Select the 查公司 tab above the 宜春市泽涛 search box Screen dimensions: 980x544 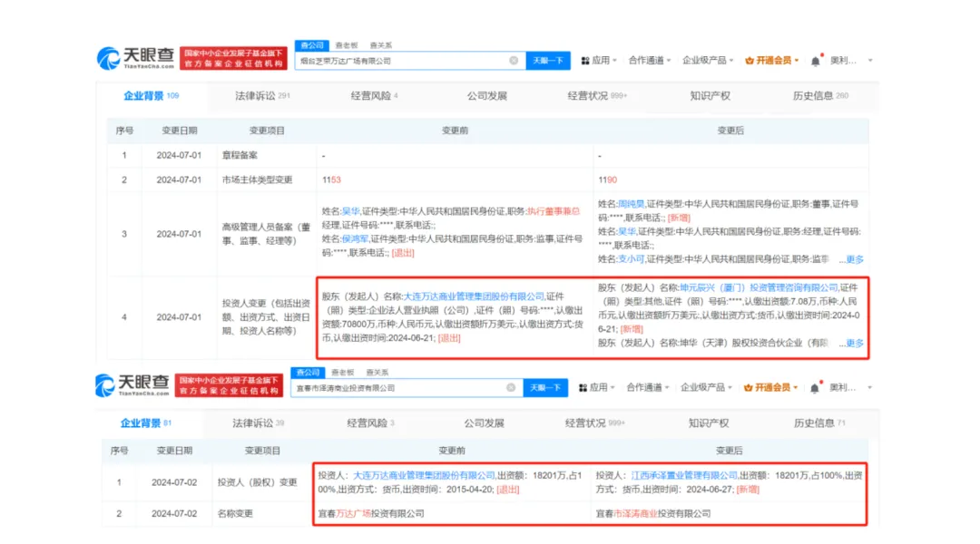pos(309,373)
